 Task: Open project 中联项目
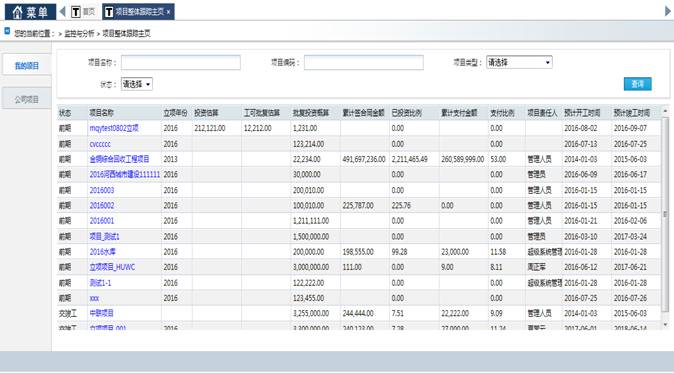101,313
